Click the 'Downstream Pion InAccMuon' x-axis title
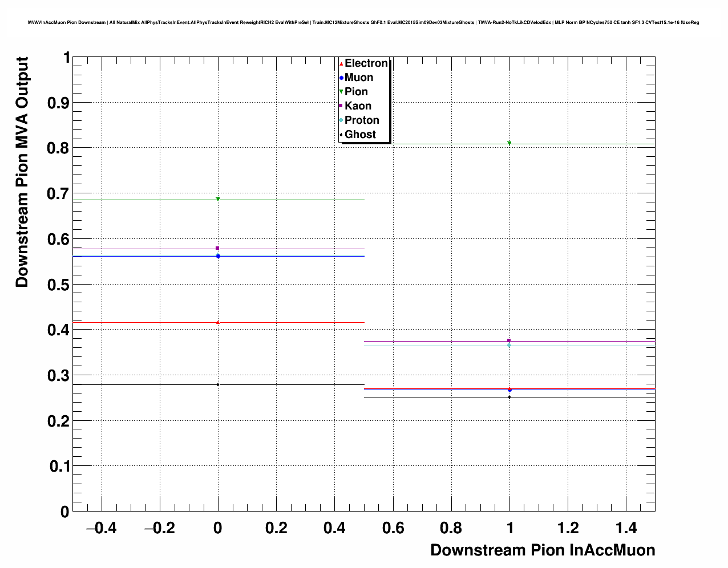This screenshot has width=728, height=568. (542, 550)
